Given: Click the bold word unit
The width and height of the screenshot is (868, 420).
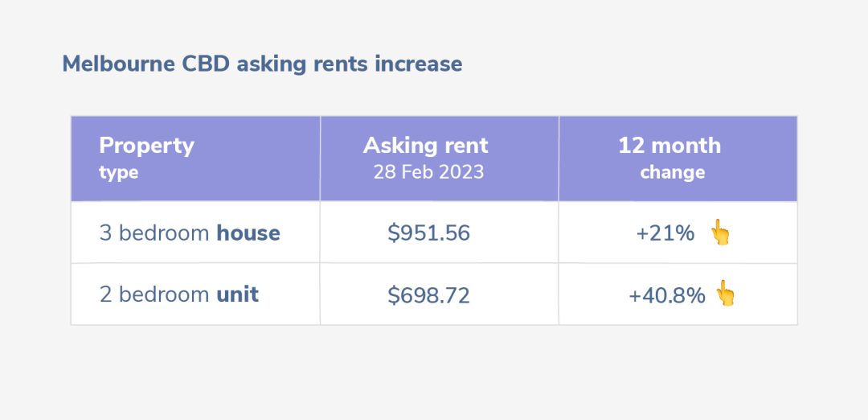Looking at the screenshot, I should coord(237,294).
